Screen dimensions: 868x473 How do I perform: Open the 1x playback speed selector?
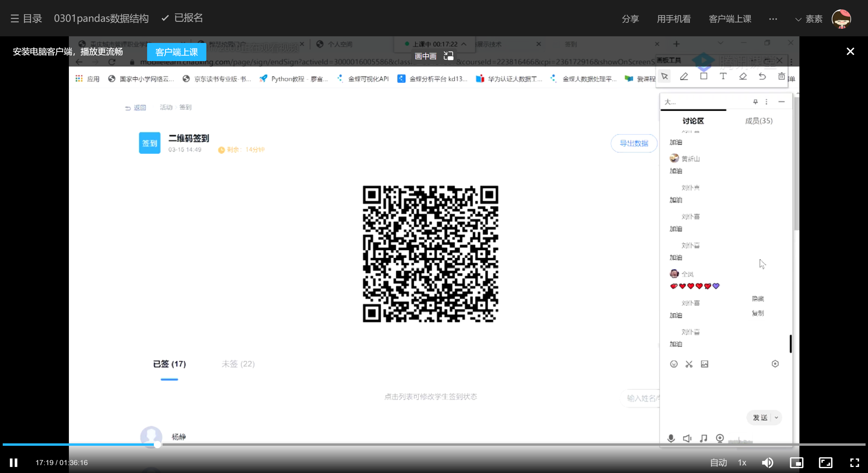coord(742,462)
